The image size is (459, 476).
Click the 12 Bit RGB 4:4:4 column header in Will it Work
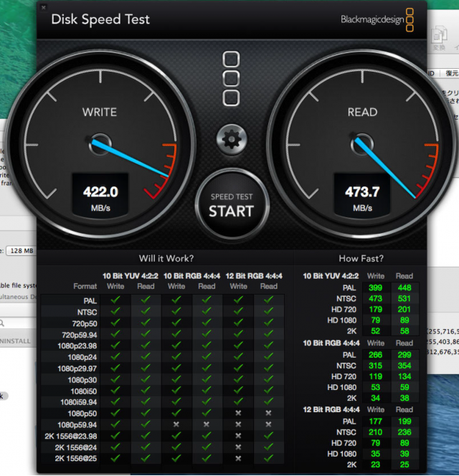[254, 276]
